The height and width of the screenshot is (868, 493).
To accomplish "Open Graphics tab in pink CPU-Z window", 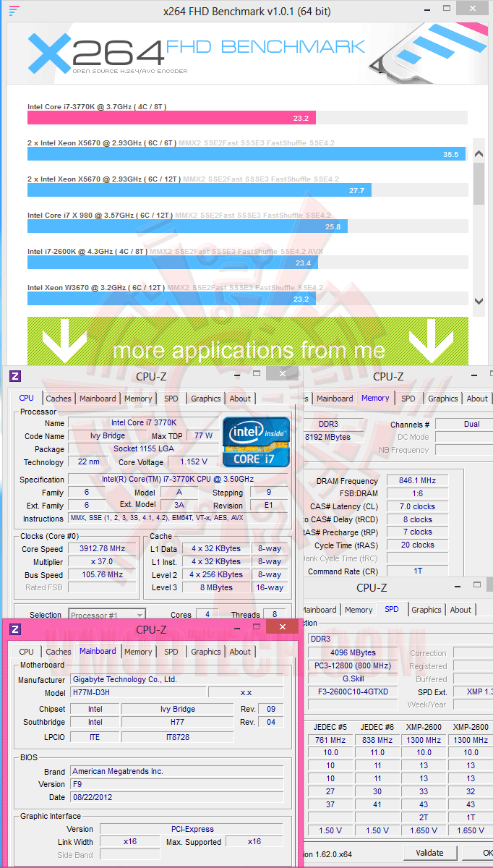I will pyautogui.click(x=205, y=652).
